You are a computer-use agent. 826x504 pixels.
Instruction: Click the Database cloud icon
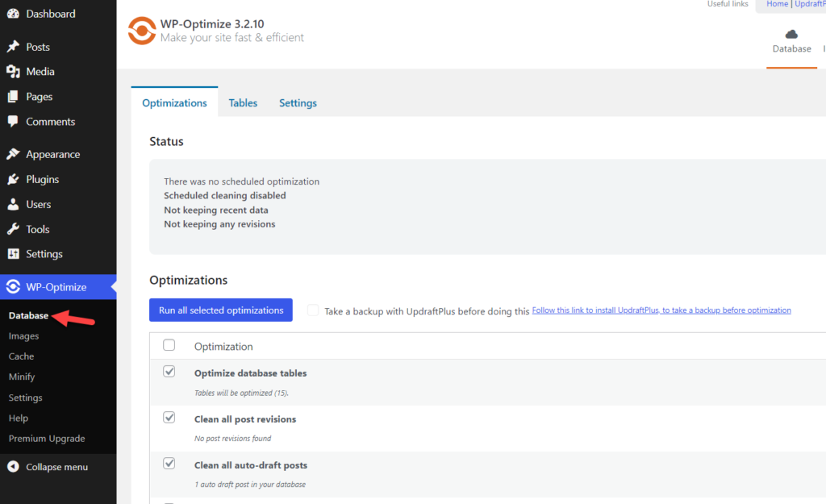[791, 35]
